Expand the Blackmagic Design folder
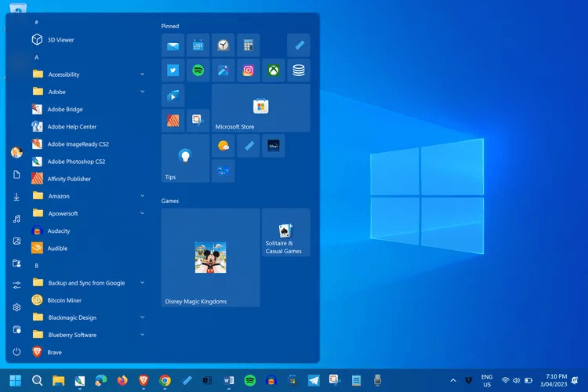 point(88,318)
